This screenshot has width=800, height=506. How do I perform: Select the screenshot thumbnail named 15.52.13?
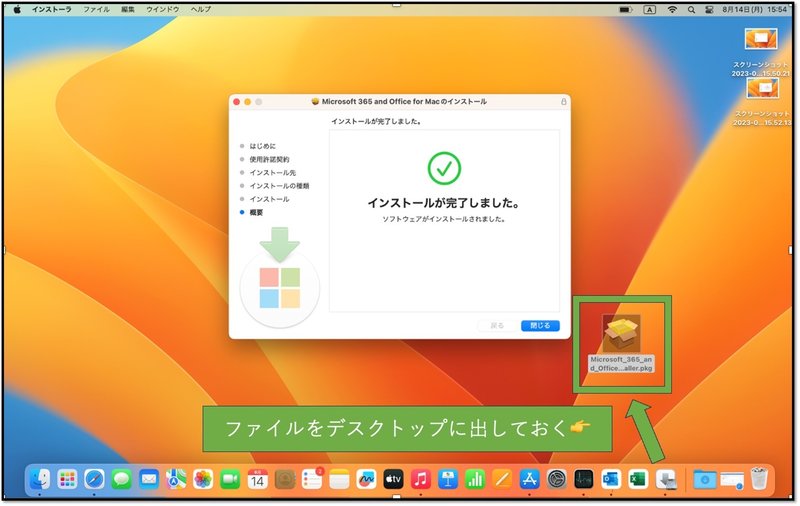coord(762,88)
